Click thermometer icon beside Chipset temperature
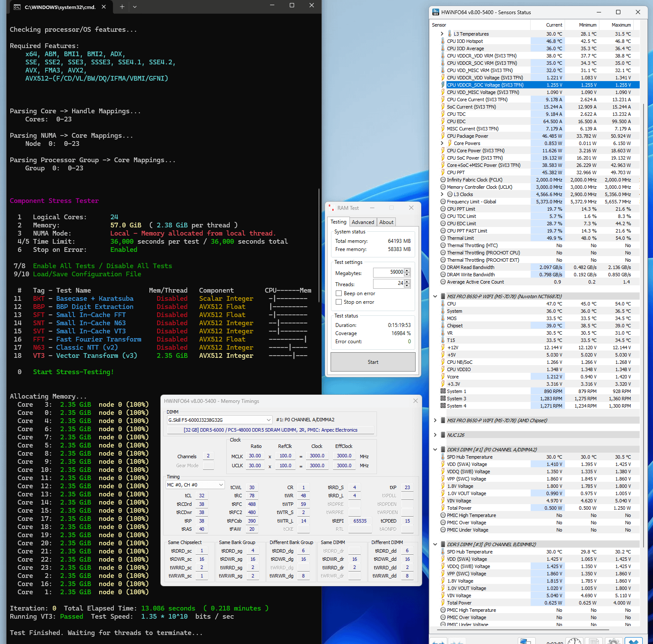Viewport: 653px width, 644px height. coord(443,326)
